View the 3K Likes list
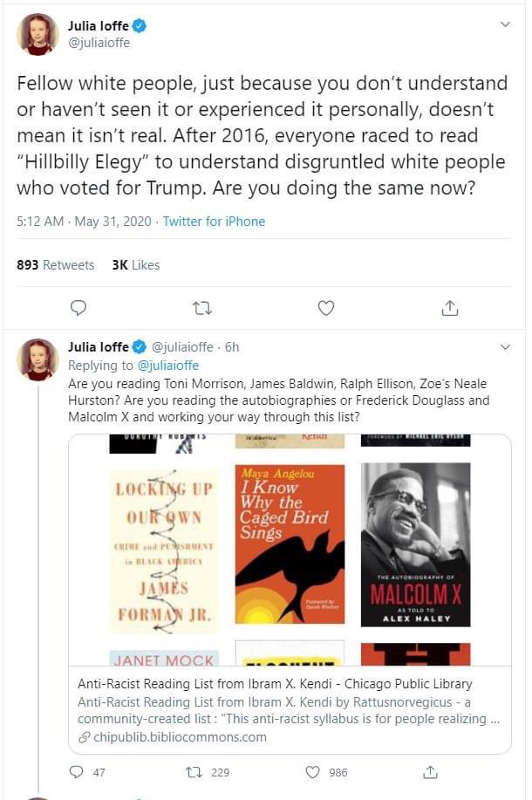 (136, 265)
